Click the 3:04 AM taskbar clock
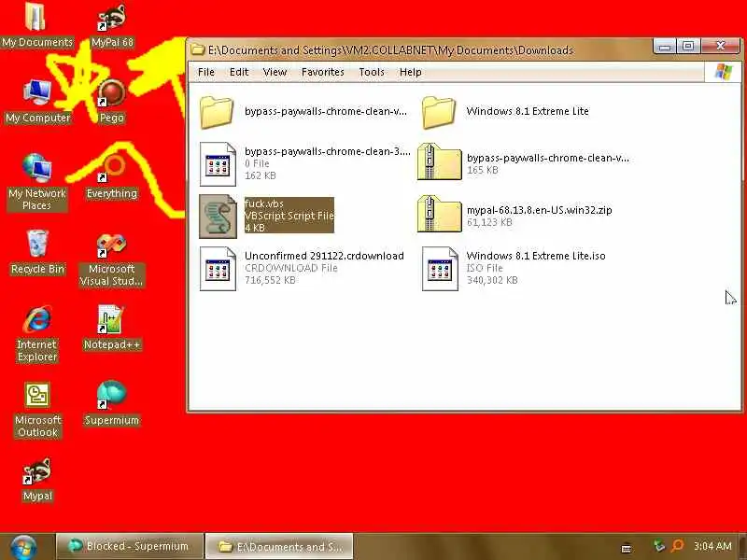The width and height of the screenshot is (747, 560). (x=712, y=546)
